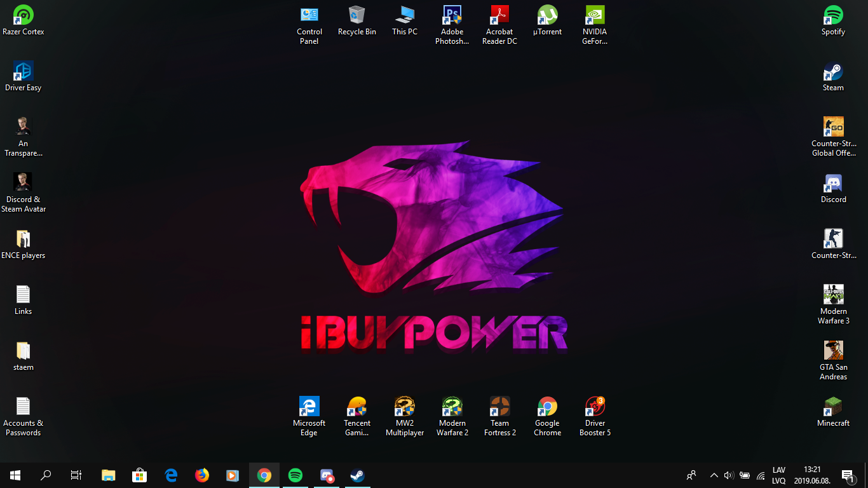Screen dimensions: 868x488
Task: Open the People tray icon
Action: point(691,475)
